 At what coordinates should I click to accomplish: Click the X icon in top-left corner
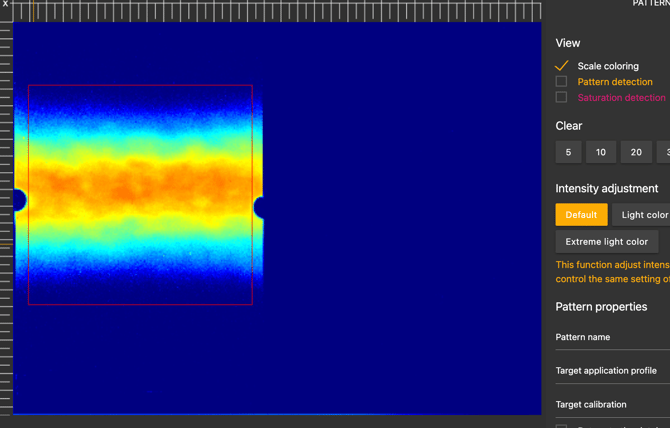5,5
